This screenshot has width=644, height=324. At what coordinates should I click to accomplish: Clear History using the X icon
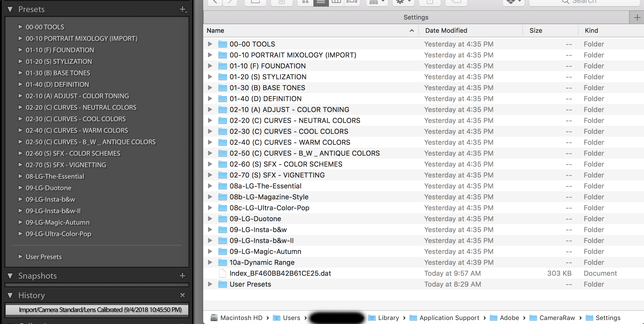pos(183,295)
